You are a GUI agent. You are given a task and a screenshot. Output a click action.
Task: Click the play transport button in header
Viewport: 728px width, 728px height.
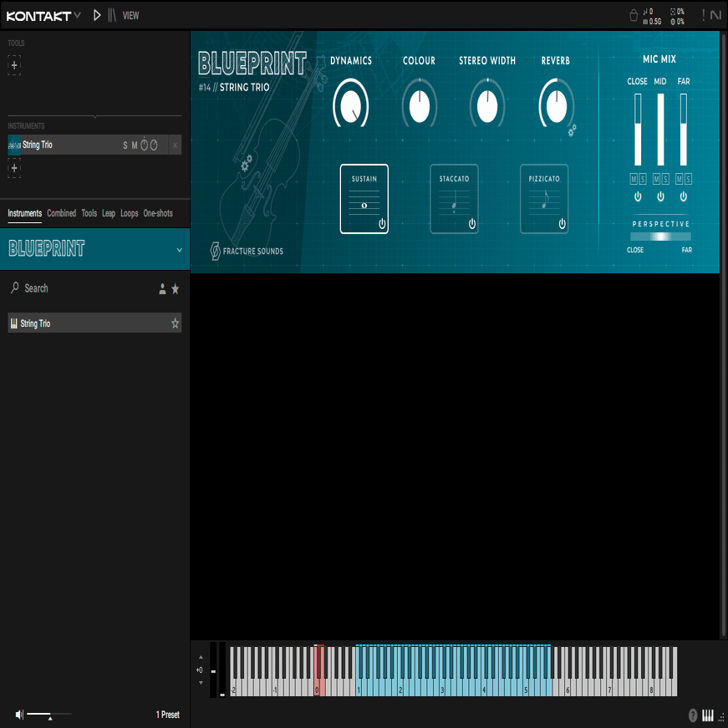pos(97,15)
